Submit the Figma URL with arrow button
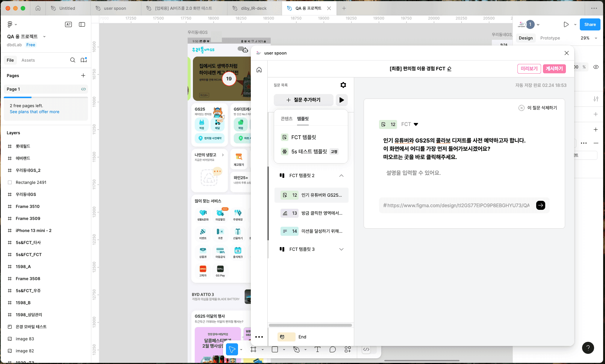Image resolution: width=605 pixels, height=364 pixels. (541, 205)
